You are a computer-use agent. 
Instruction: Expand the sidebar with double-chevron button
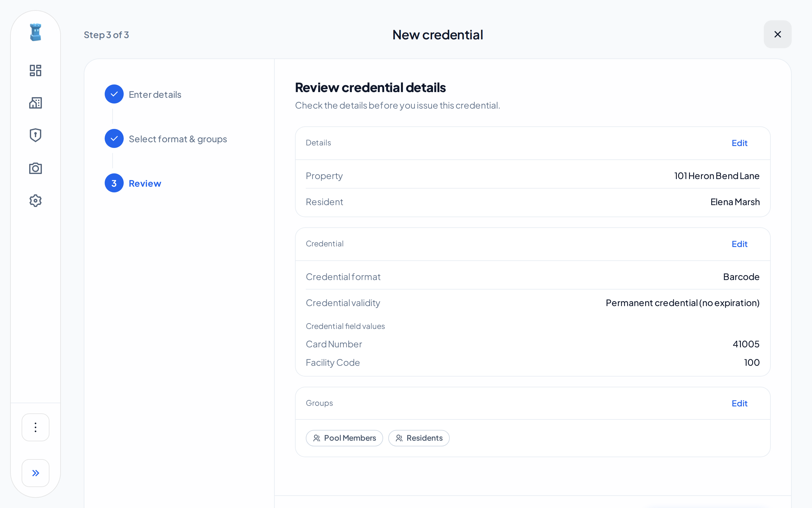(36, 473)
